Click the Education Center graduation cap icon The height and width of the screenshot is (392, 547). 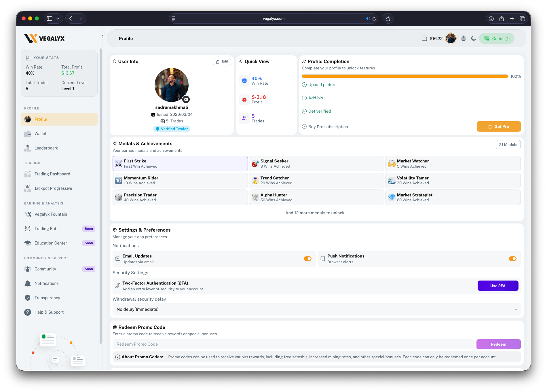[28, 243]
